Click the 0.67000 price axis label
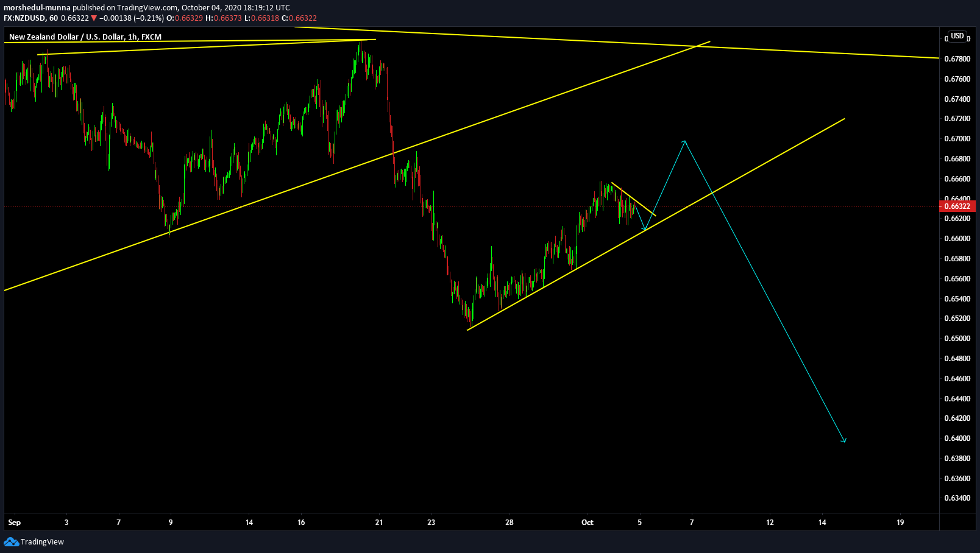The image size is (980, 553). pyautogui.click(x=957, y=139)
